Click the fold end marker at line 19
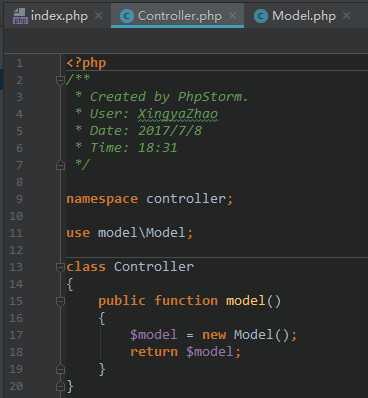Viewport: 368px width, 398px height. coord(60,369)
